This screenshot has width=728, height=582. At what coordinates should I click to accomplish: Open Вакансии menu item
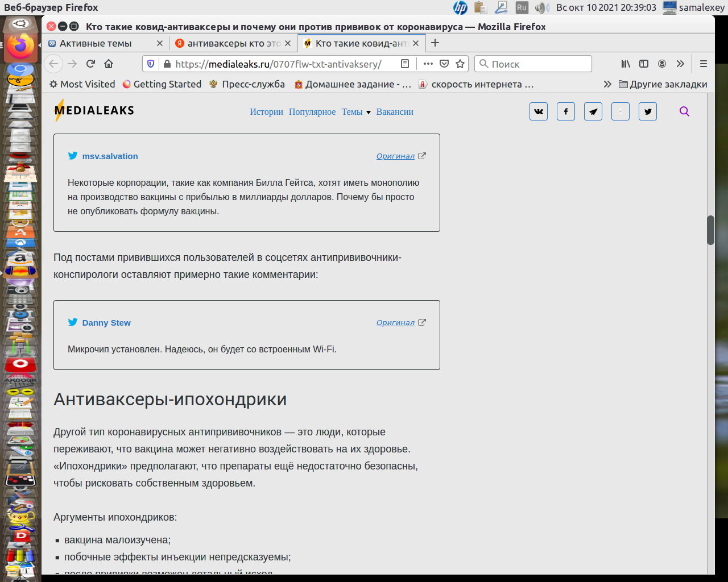(x=395, y=112)
